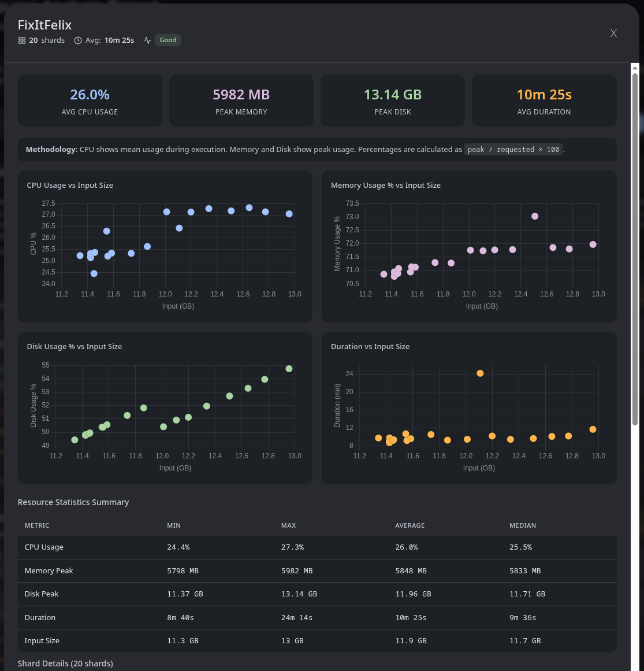
Task: Select the lowest point in CPU Usage chart
Action: point(94,273)
